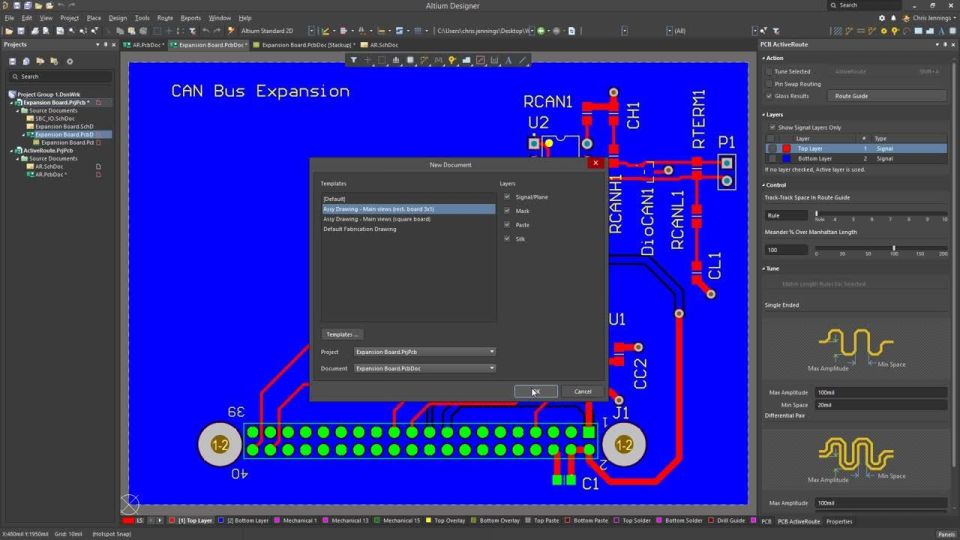The width and height of the screenshot is (960, 540).
Task: Open the Properties panel tab at bottom
Action: click(839, 522)
